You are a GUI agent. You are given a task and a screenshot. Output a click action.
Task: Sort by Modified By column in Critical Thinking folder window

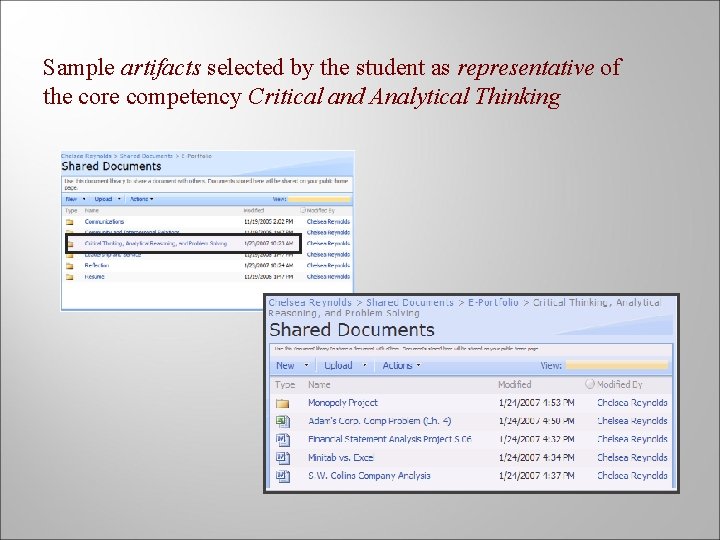click(619, 384)
